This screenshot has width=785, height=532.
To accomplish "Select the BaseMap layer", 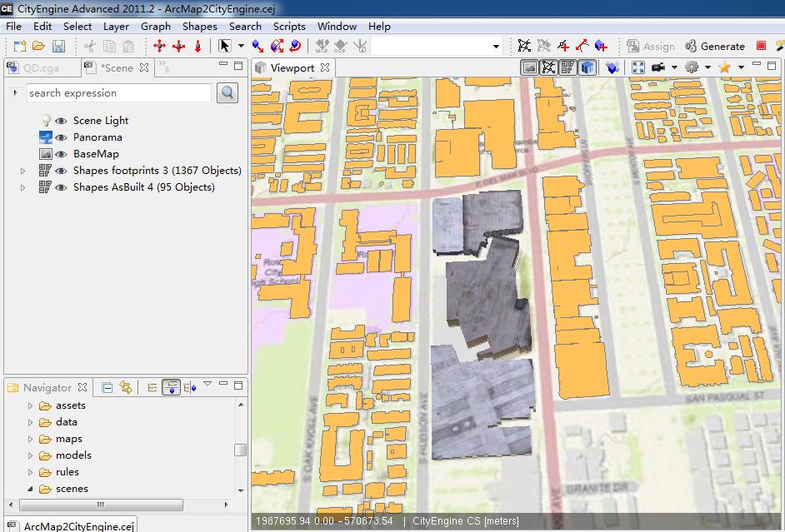I will click(96, 154).
